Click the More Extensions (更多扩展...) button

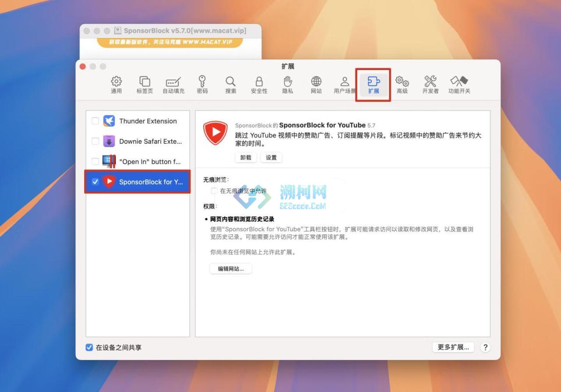[x=453, y=347]
